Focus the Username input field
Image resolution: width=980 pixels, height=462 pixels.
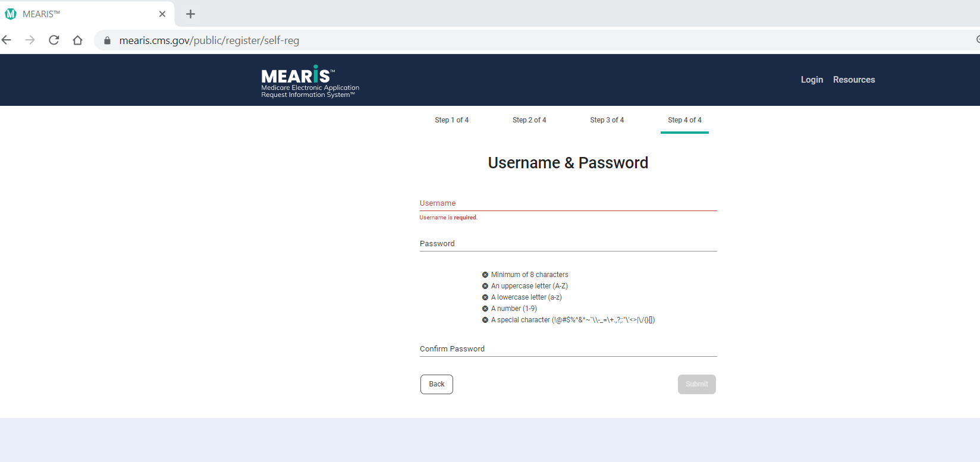tap(568, 203)
